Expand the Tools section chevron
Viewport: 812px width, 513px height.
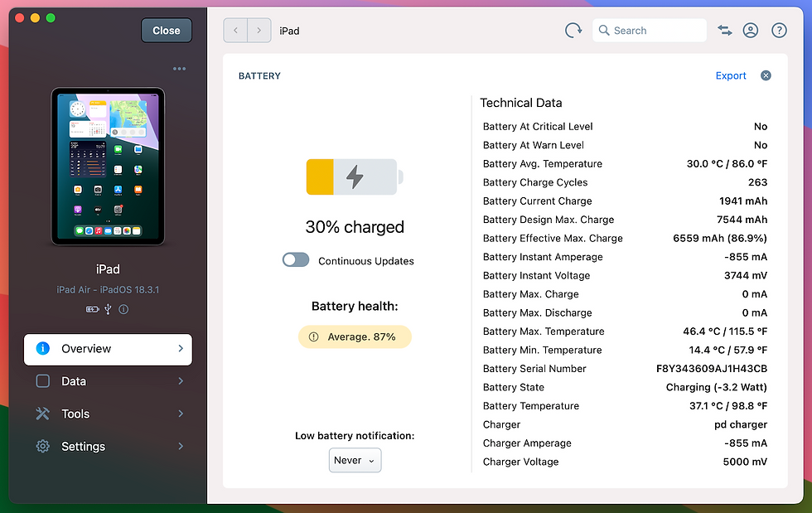181,414
